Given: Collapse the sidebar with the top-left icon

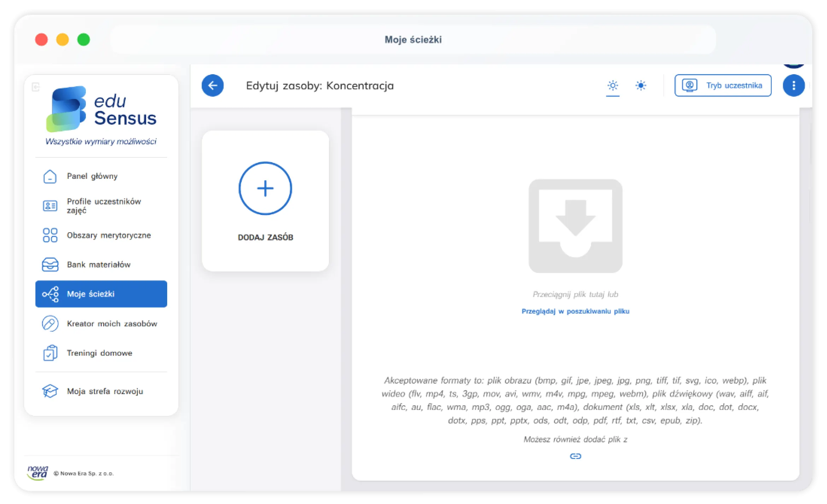Looking at the screenshot, I should pyautogui.click(x=36, y=87).
